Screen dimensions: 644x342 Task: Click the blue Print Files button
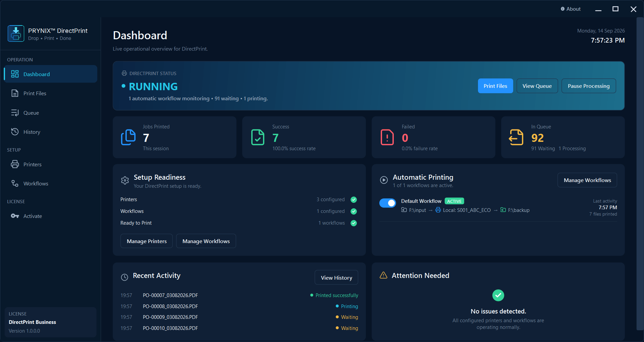(x=495, y=86)
